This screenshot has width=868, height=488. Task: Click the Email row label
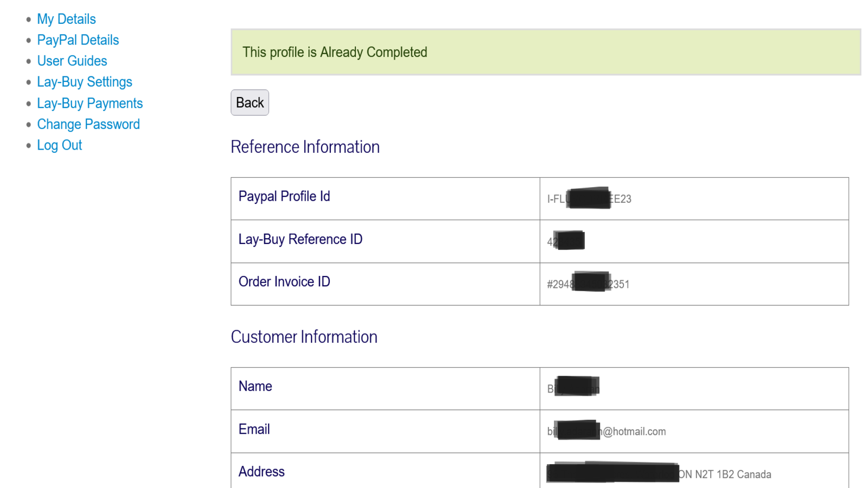click(x=253, y=429)
